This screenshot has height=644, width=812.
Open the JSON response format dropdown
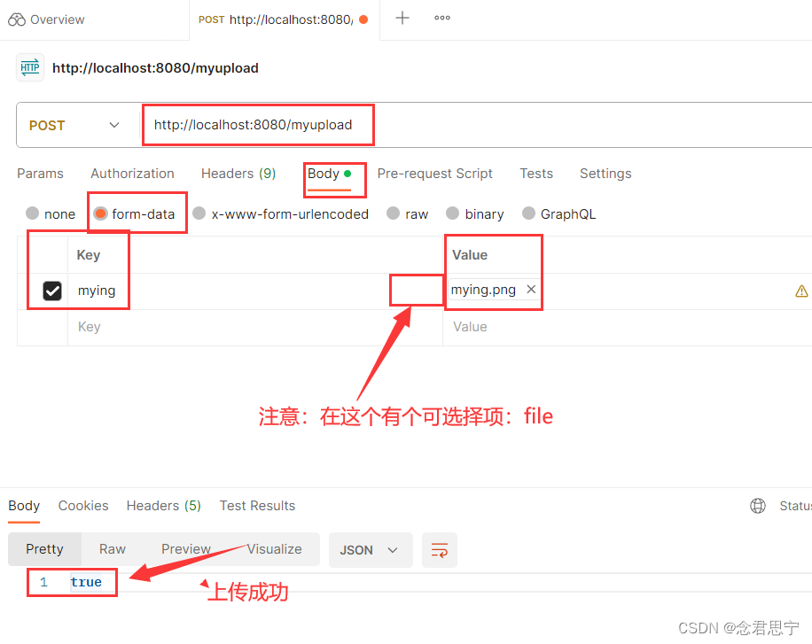[x=371, y=549]
